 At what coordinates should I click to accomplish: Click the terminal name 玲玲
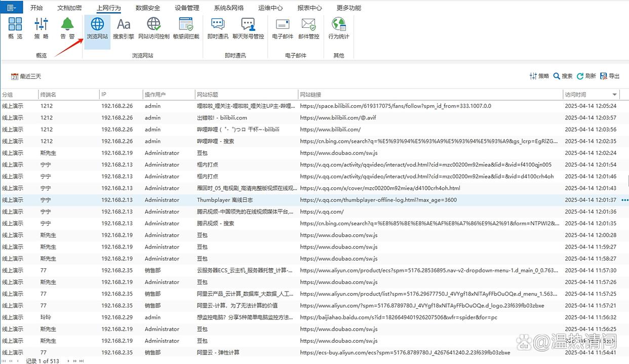point(46,317)
